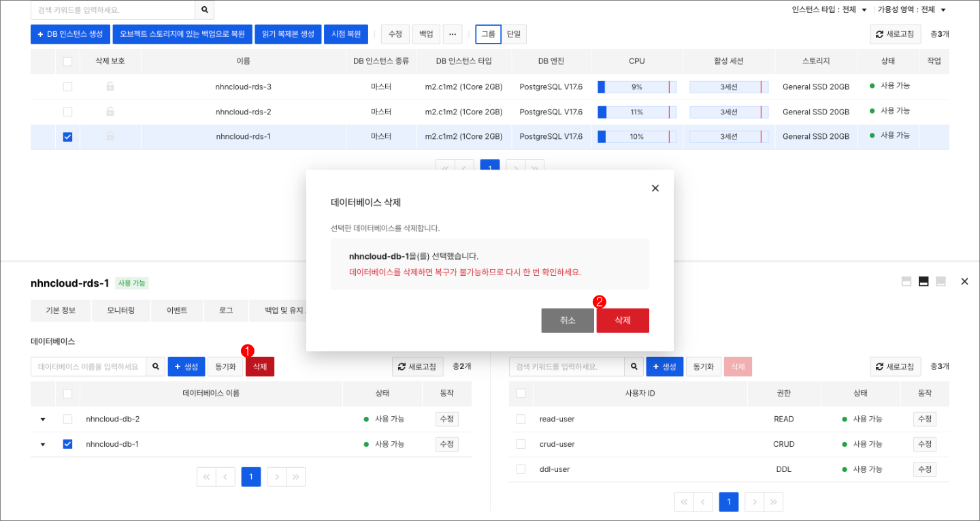Select the half-screen layout view icon
The height and width of the screenshot is (521, 980).
923,281
